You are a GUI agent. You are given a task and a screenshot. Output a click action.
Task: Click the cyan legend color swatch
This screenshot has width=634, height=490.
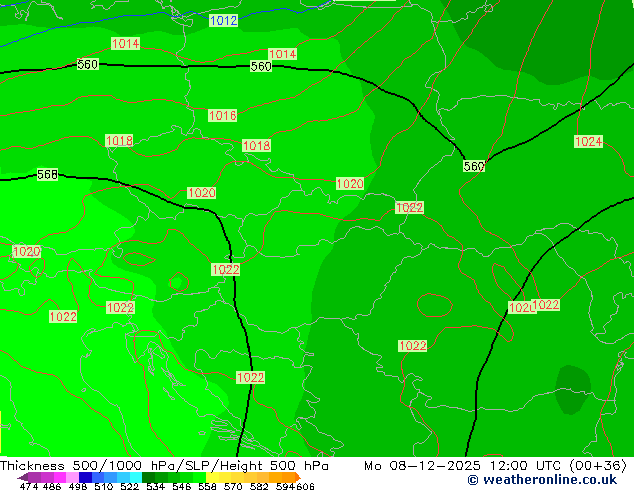tap(136, 477)
